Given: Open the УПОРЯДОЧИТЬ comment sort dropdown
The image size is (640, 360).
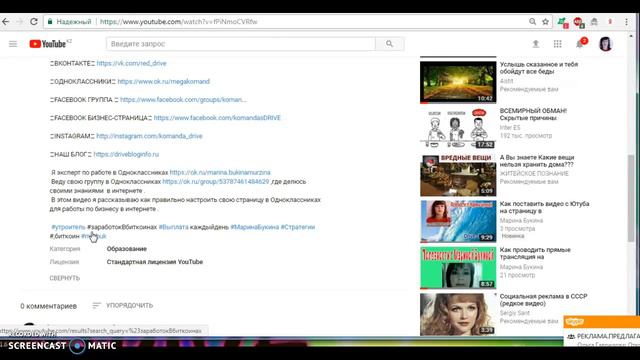Looking at the screenshot, I should 123,305.
